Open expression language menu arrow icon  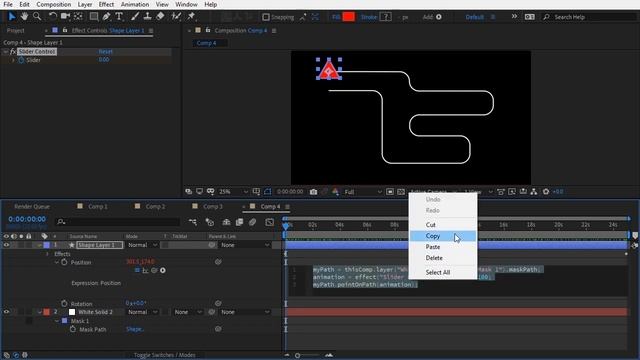(163, 270)
